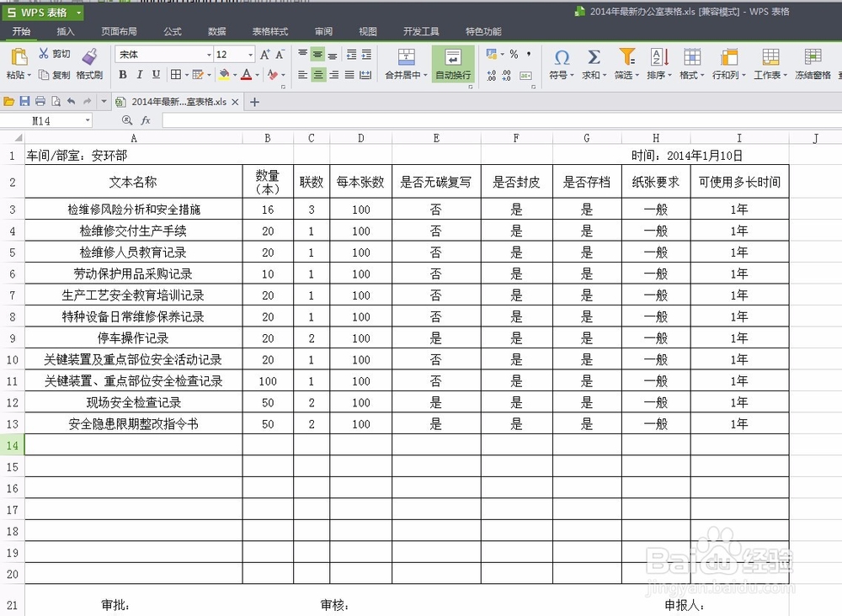Toggle Italic formatting
Viewport: 842px width, 616px height.
click(140, 75)
